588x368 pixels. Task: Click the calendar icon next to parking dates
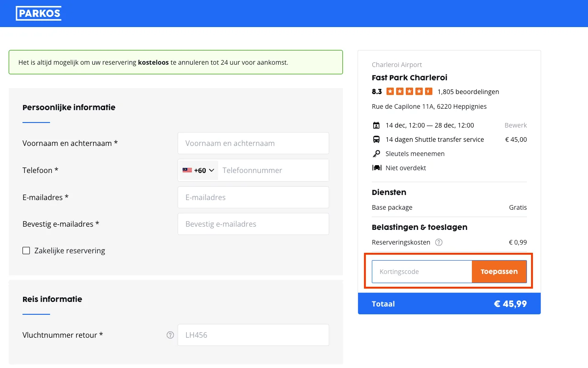[x=376, y=125]
